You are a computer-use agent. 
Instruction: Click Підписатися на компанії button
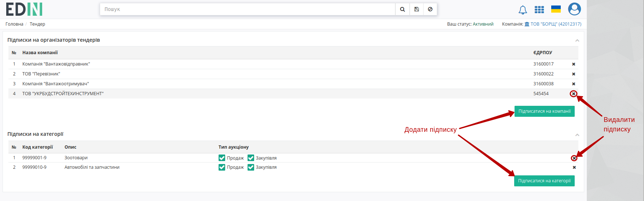click(x=545, y=111)
